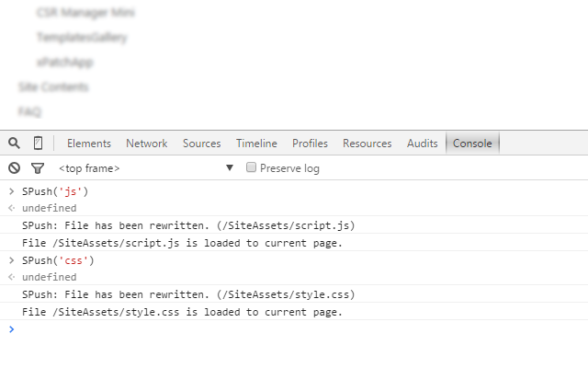Screen dimensions: 588x368
Task: Click the blue console prompt input line
Action: pos(294,329)
